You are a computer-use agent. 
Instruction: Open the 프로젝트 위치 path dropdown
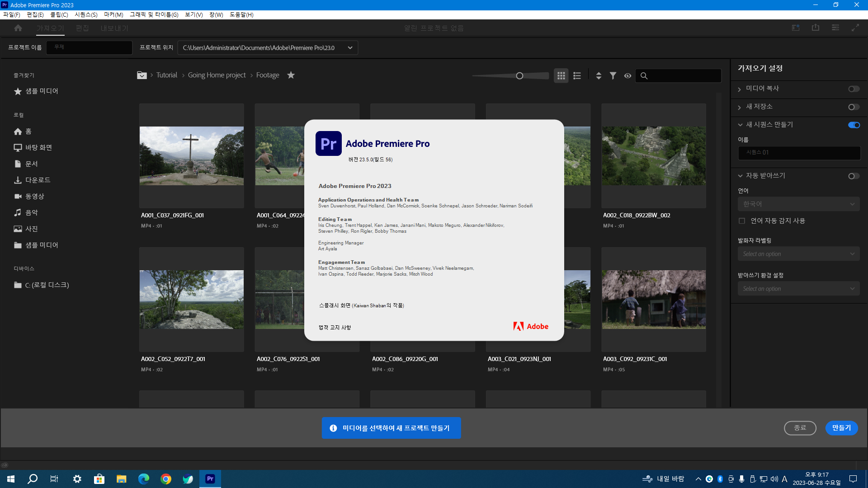point(350,48)
